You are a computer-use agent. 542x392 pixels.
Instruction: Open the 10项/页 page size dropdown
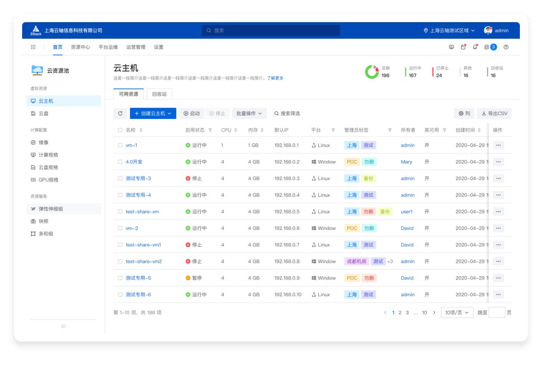coord(457,313)
